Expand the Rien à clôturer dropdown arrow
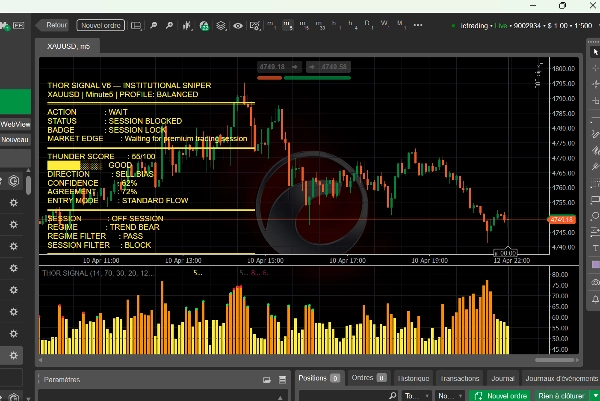The width and height of the screenshot is (600, 401). click(593, 395)
